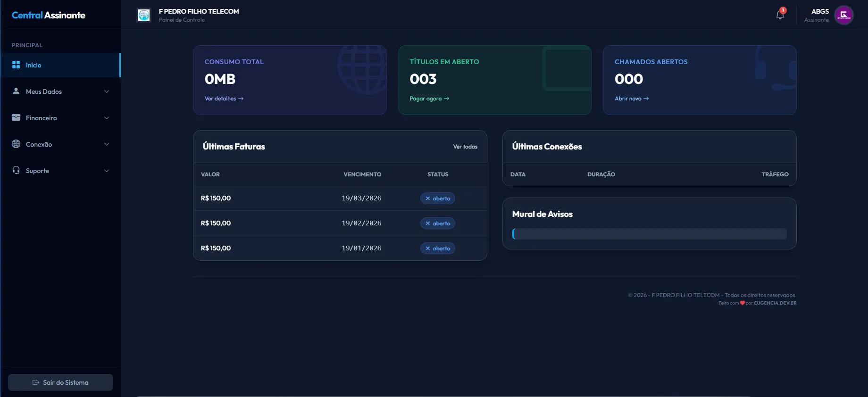Click Pagar agora on open titles card
The image size is (868, 397).
(x=429, y=99)
